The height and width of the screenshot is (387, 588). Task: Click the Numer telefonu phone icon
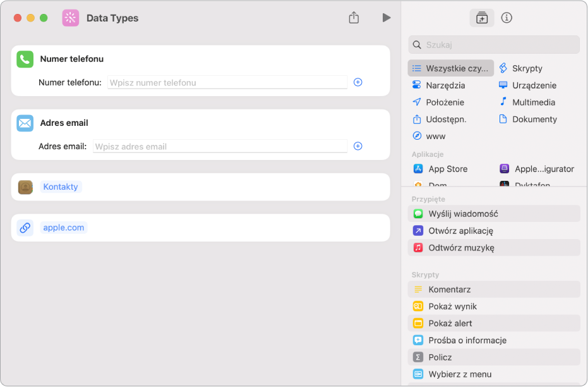pyautogui.click(x=25, y=59)
